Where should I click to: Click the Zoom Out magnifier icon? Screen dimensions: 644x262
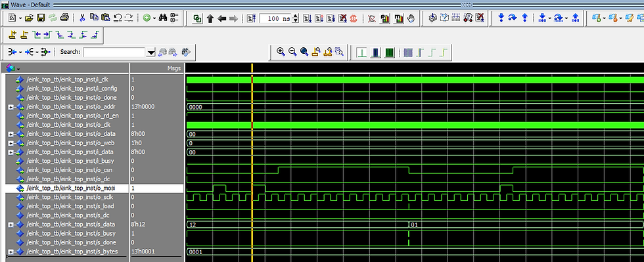[292, 52]
